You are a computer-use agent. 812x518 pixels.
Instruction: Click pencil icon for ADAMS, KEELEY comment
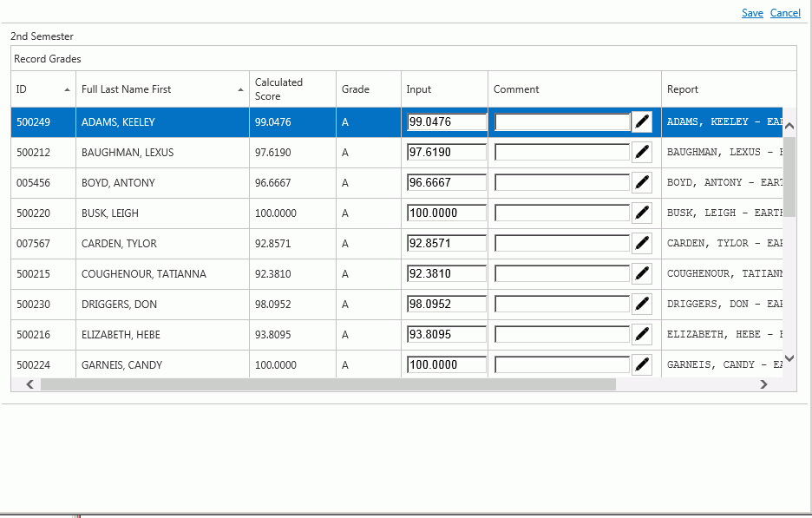tap(642, 122)
